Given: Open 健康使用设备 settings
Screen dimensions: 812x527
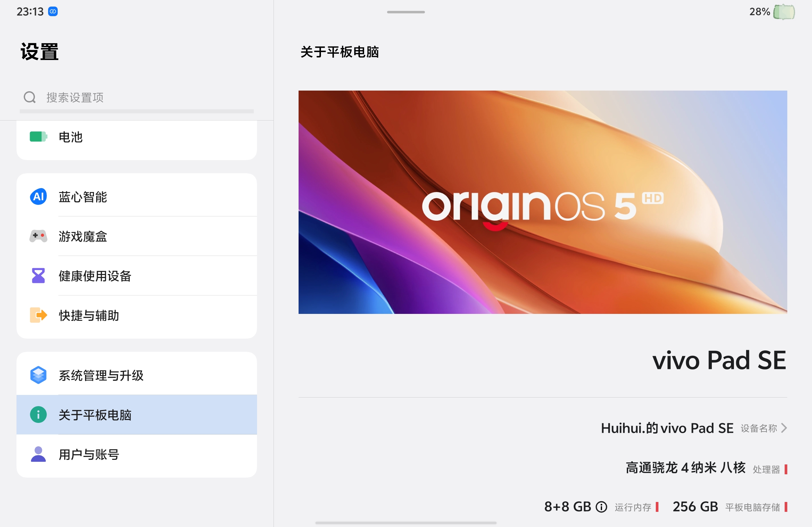Looking at the screenshot, I should tap(136, 276).
